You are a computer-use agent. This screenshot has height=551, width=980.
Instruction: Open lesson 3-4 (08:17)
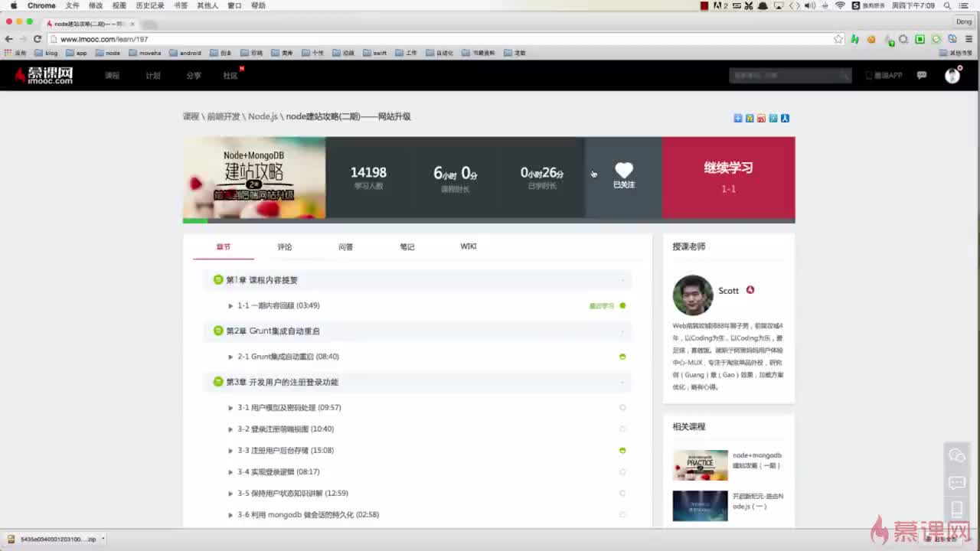279,472
